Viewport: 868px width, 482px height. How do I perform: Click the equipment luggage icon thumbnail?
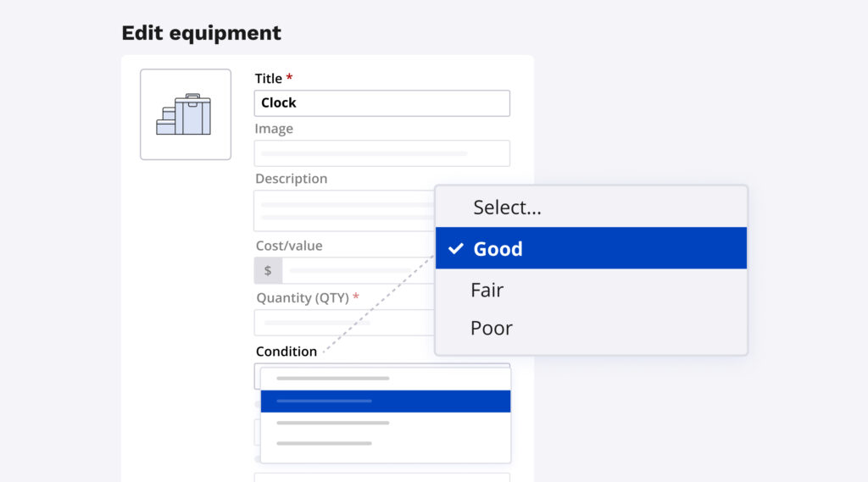pos(185,114)
